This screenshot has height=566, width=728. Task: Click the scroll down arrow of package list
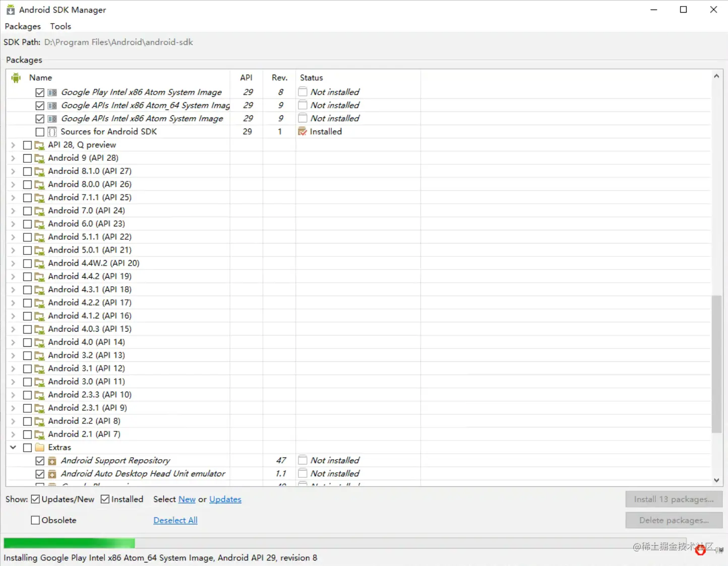[716, 480]
